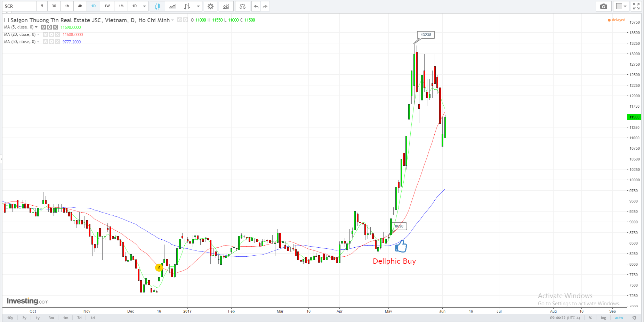Select the 1W interval tab
644x322 pixels.
107,6
